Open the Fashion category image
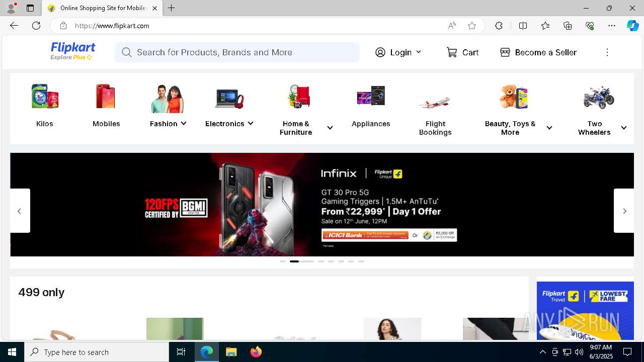The image size is (644, 362). click(168, 99)
